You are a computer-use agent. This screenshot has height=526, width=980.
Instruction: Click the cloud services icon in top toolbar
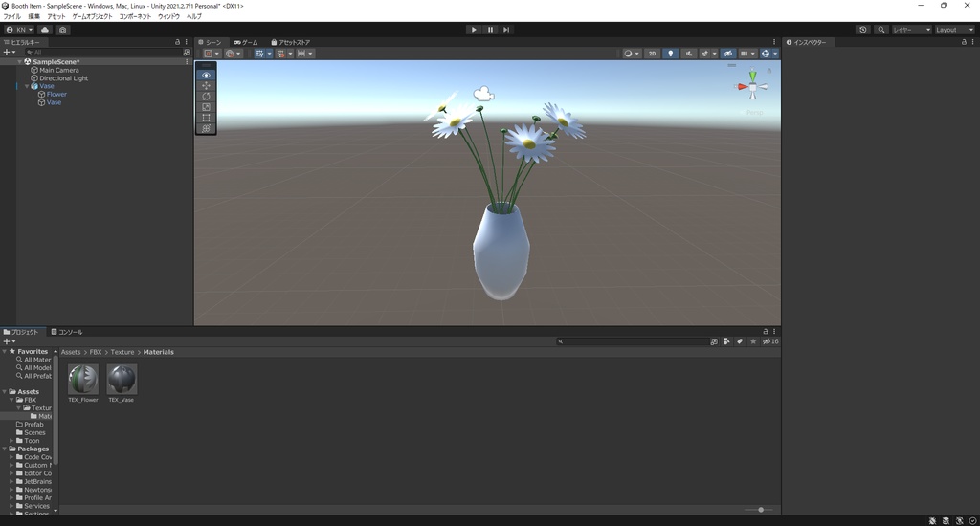pyautogui.click(x=45, y=30)
